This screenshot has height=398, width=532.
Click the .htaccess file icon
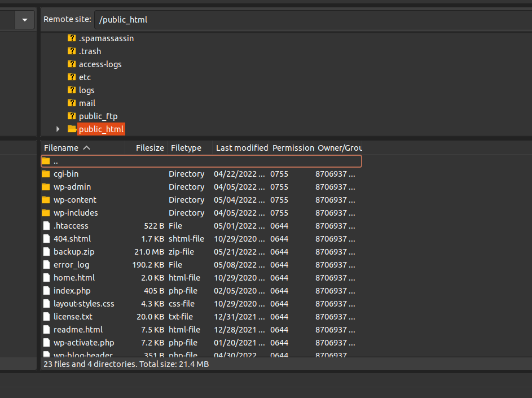point(46,226)
